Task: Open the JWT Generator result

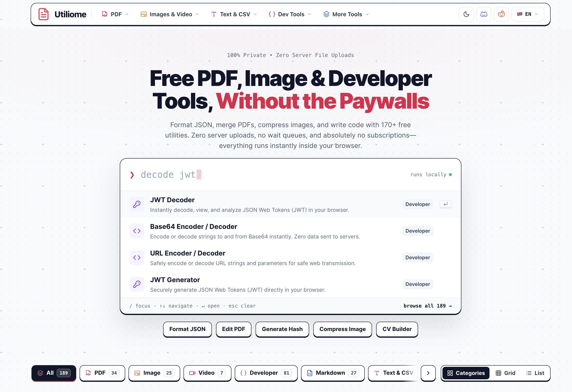Action: pyautogui.click(x=290, y=284)
